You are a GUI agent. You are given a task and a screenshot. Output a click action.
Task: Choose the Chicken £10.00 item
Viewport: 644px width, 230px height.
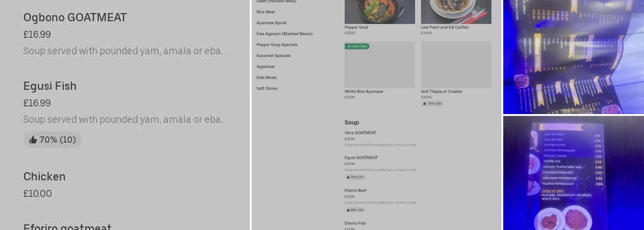click(44, 177)
